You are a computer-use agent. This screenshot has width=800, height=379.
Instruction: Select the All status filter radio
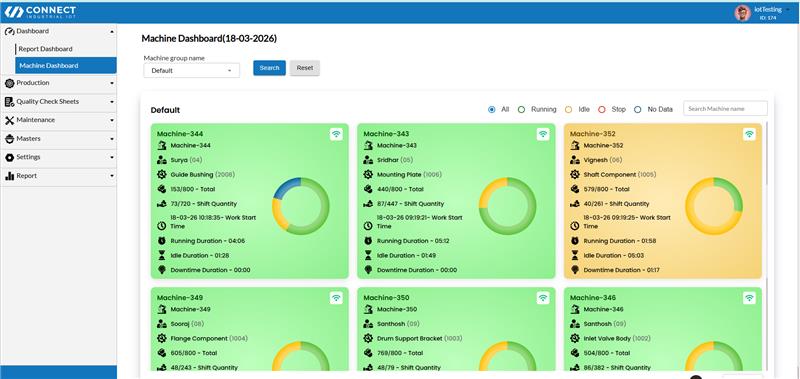point(492,109)
